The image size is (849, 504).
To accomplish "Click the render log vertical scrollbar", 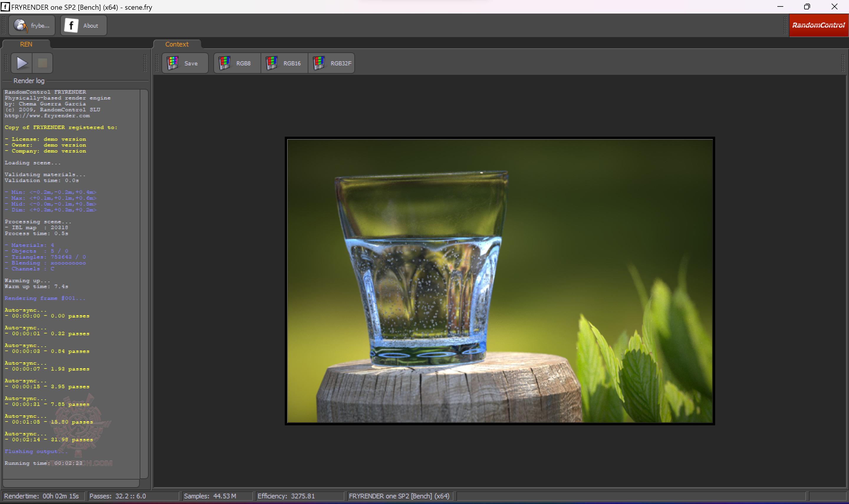I will tap(144, 284).
